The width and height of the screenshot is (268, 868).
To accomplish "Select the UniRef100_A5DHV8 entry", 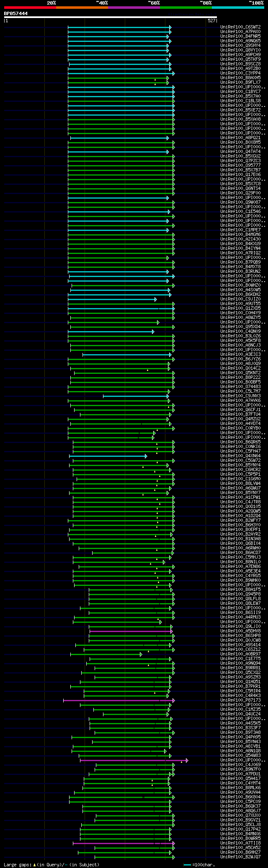I will click(x=240, y=631).
